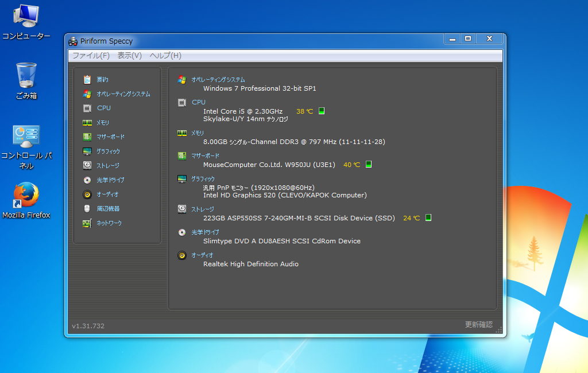Open the メモリ heading link in summary
This screenshot has height=373, width=588.
(198, 133)
